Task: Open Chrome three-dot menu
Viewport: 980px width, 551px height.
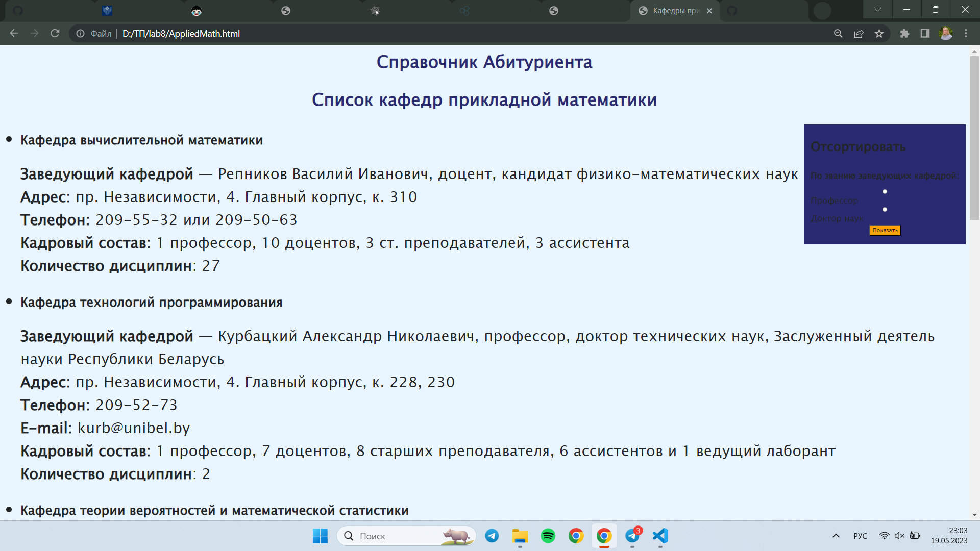Action: (966, 33)
